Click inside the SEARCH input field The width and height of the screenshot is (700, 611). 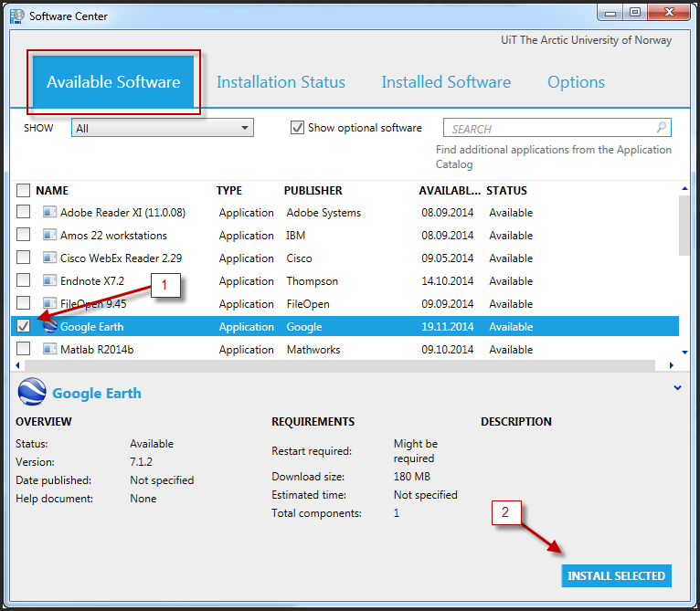[x=548, y=129]
